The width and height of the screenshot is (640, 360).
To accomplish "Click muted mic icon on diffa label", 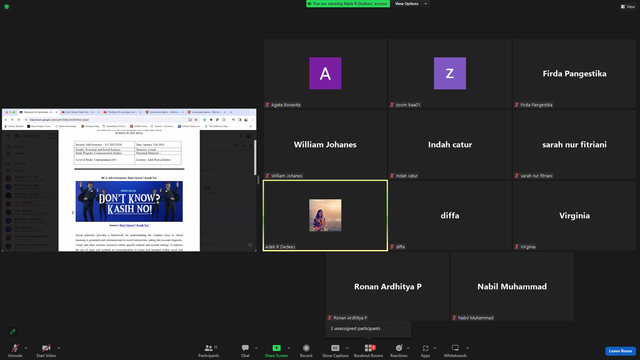I will (x=392, y=247).
